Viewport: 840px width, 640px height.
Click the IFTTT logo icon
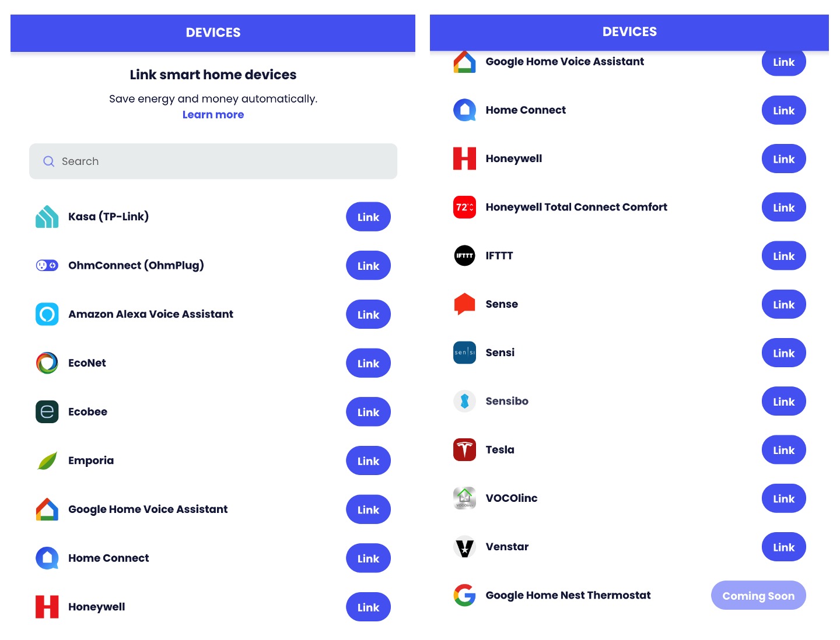point(464,255)
